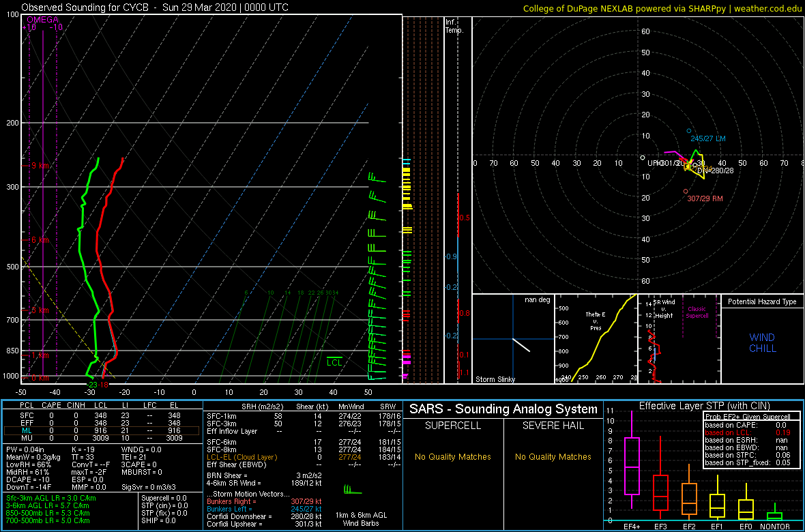The width and height of the screenshot is (805, 532).
Task: Click No Quality Matches under SUPERCELL
Action: pos(453,457)
